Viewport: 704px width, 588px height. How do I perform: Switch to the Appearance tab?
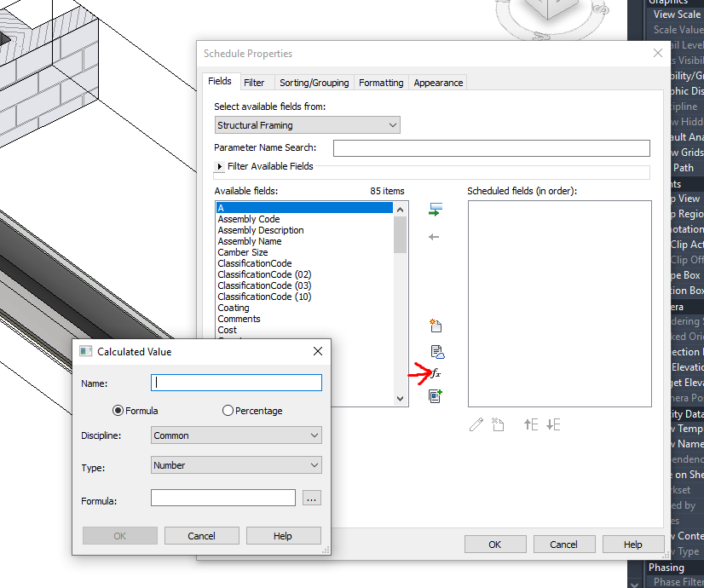point(437,82)
